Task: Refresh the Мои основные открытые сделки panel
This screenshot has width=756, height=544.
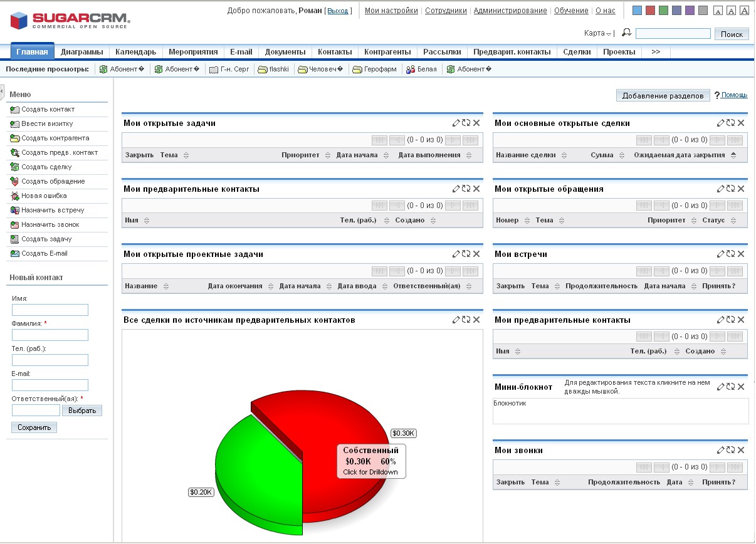Action: pos(730,123)
